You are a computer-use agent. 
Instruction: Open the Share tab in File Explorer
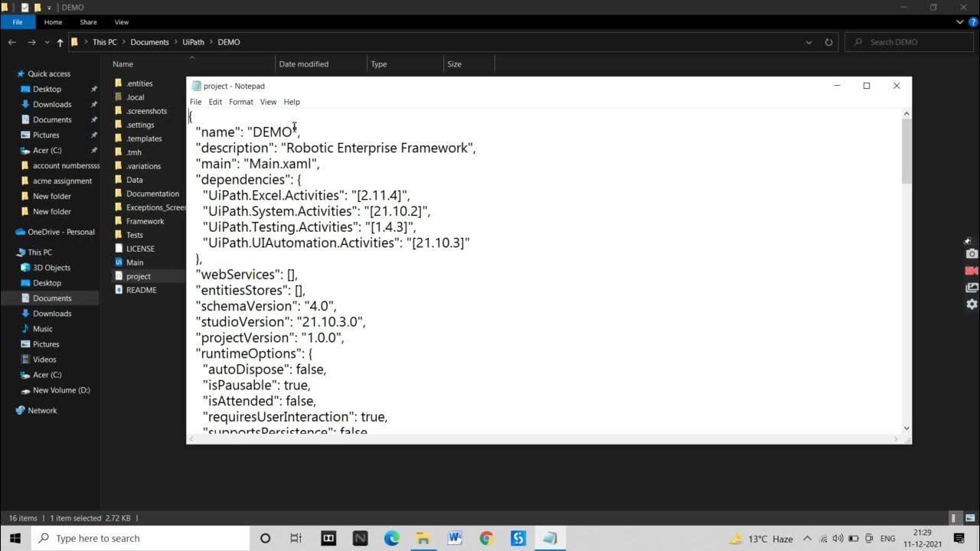point(88,22)
